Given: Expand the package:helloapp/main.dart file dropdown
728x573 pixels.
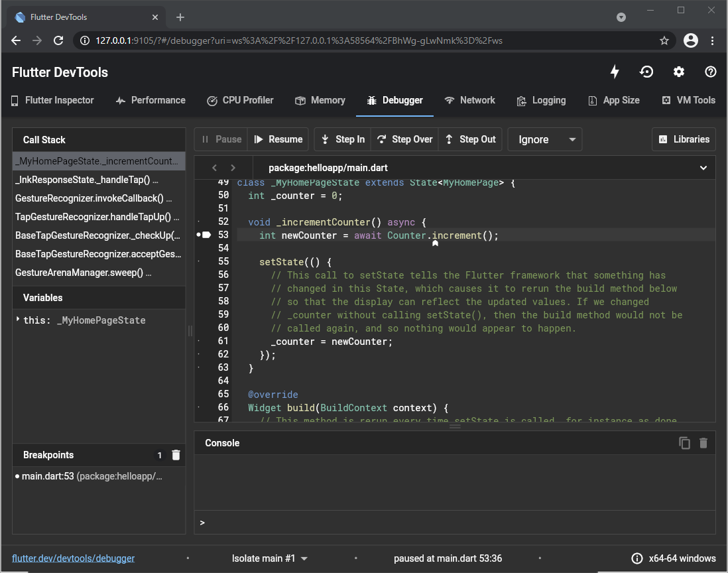Looking at the screenshot, I should click(703, 168).
